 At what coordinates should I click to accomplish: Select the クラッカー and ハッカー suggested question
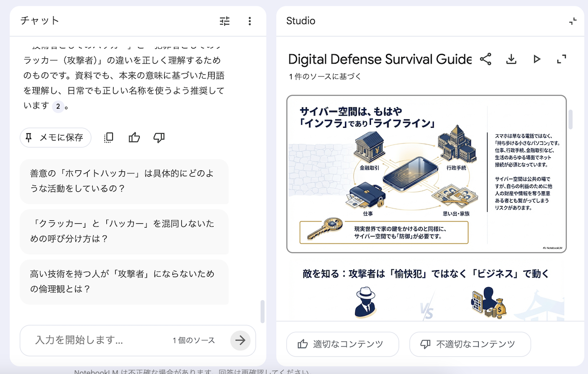pyautogui.click(x=124, y=232)
